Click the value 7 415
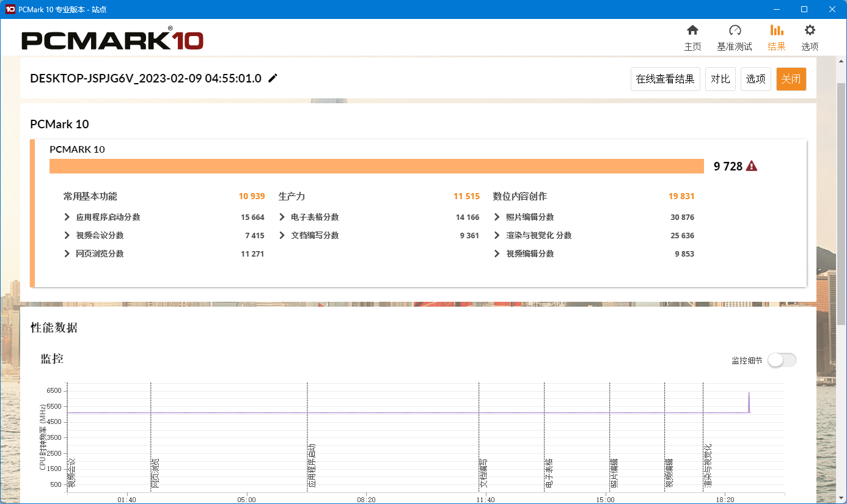 point(254,236)
